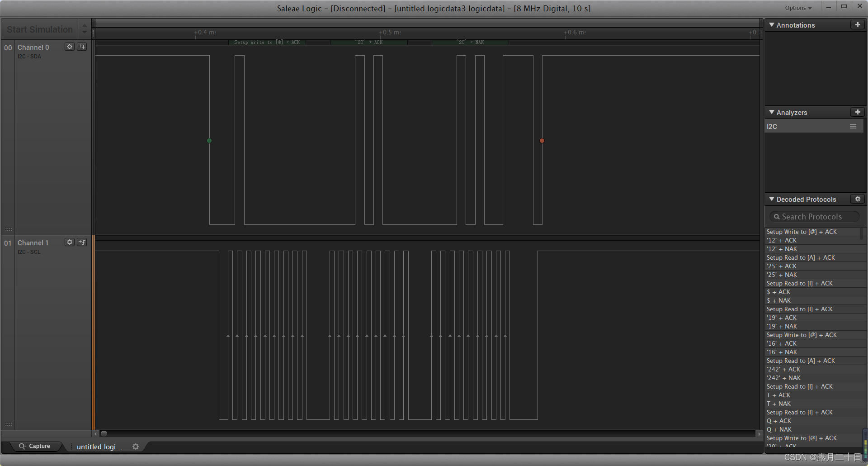Collapse the Analyzers panel
The width and height of the screenshot is (868, 466).
(x=772, y=112)
